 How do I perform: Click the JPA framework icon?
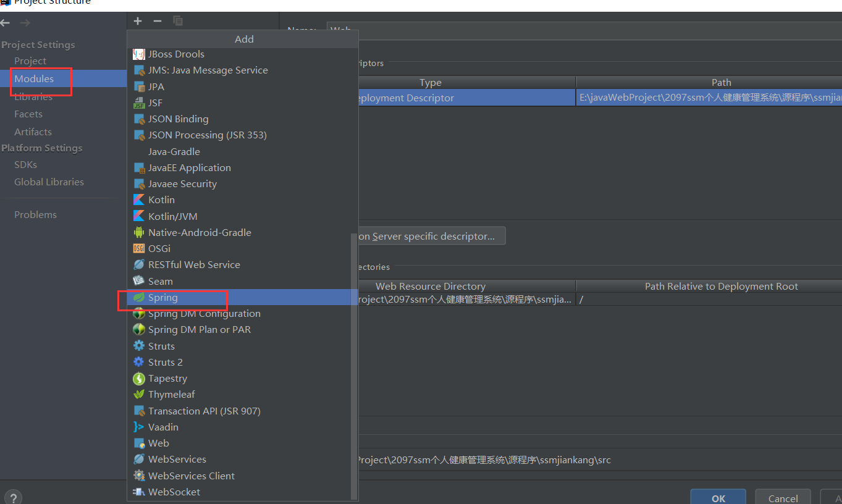click(x=139, y=86)
